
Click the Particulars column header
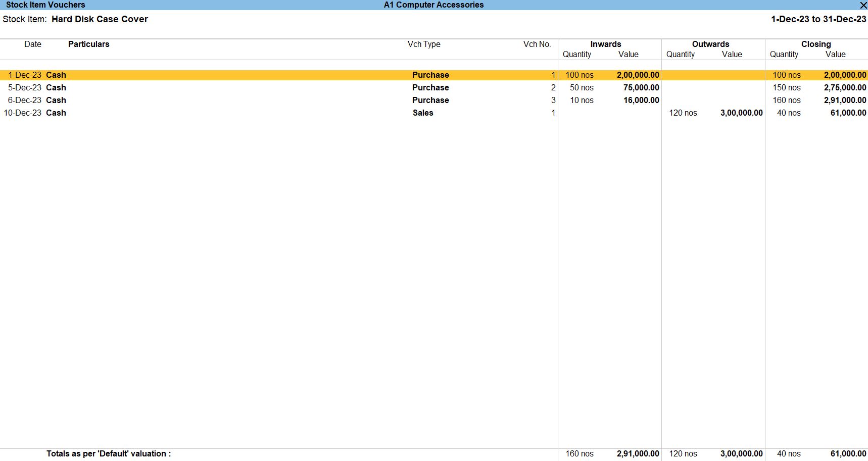(88, 44)
